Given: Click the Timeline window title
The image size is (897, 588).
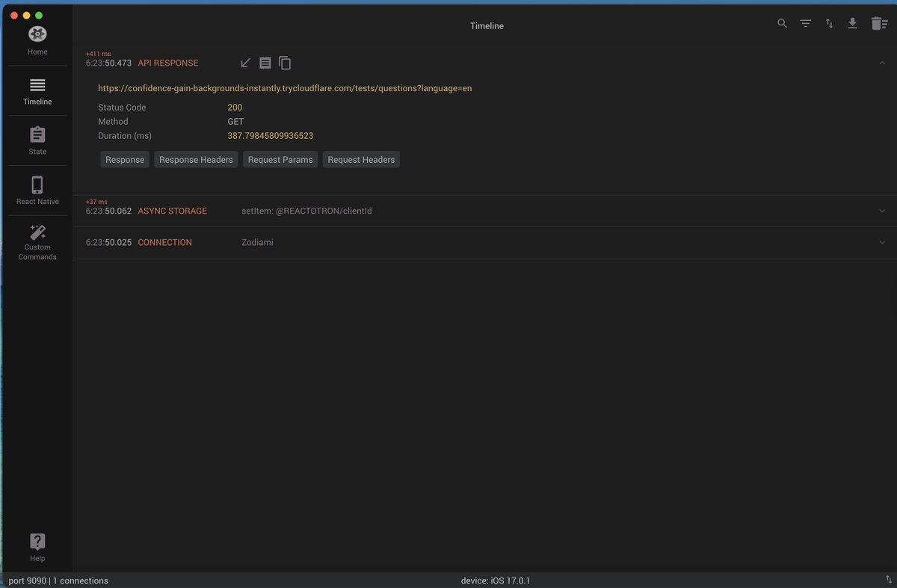Looking at the screenshot, I should click(487, 26).
